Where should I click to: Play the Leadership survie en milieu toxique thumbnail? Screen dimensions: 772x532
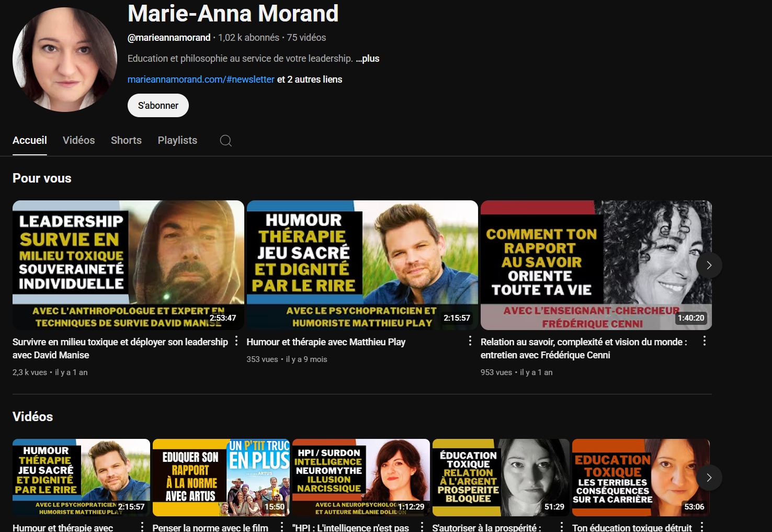128,265
